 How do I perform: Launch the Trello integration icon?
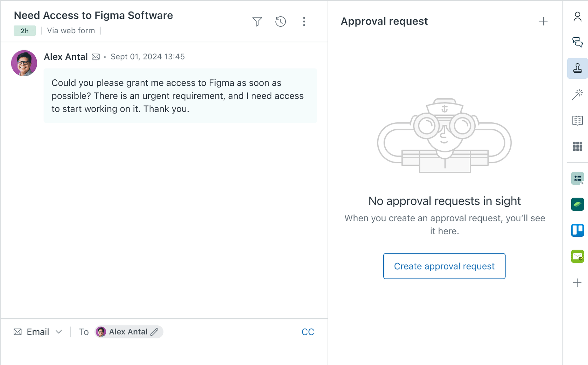577,230
